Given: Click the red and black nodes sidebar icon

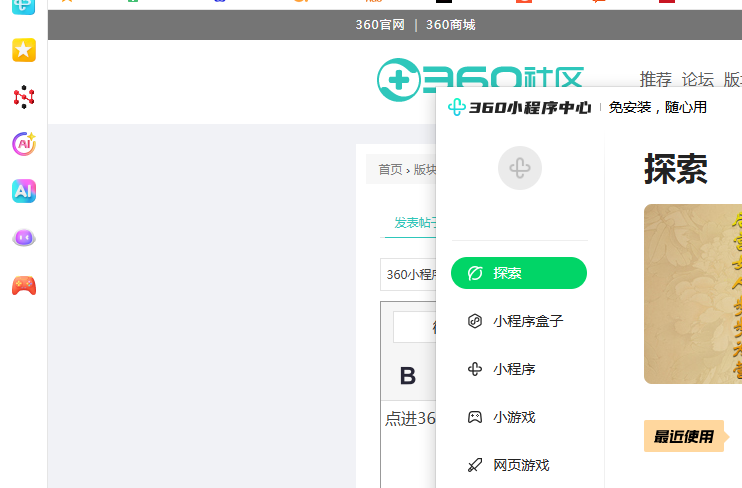Looking at the screenshot, I should click(x=24, y=97).
